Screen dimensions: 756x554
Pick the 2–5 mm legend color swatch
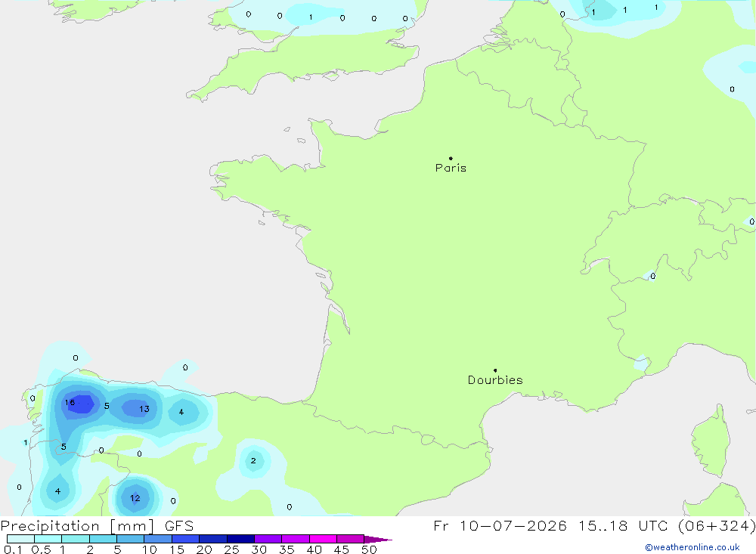[x=103, y=539]
